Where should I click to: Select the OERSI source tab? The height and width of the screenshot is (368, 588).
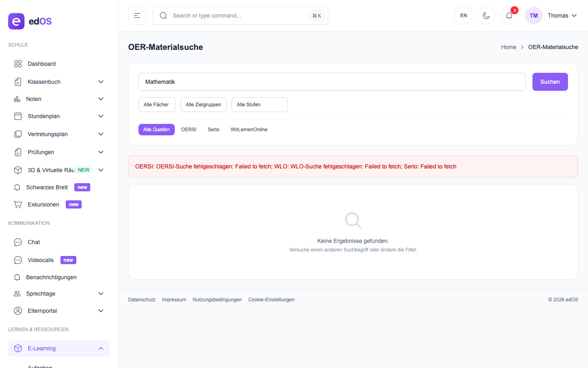189,130
